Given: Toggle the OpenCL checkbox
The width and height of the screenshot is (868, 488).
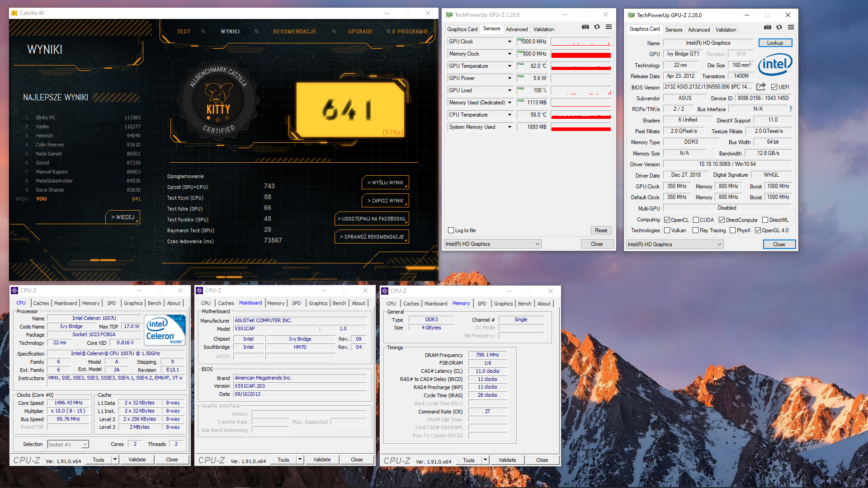Looking at the screenshot, I should 667,220.
